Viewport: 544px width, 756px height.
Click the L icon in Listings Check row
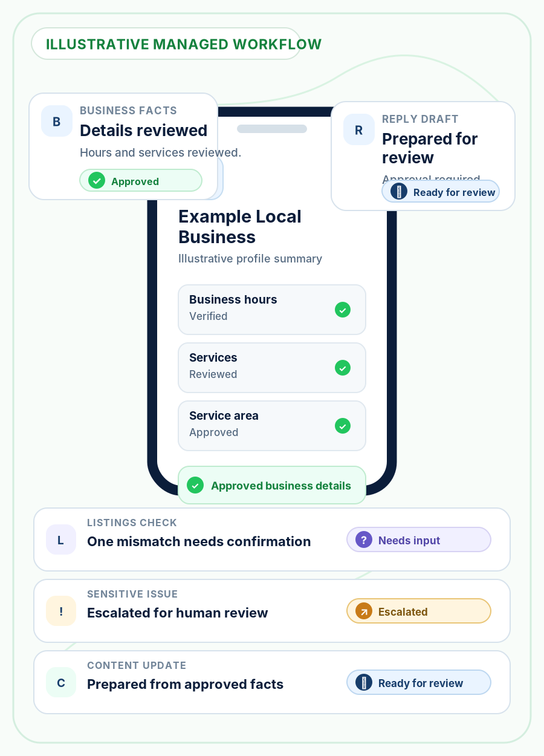[x=61, y=539]
